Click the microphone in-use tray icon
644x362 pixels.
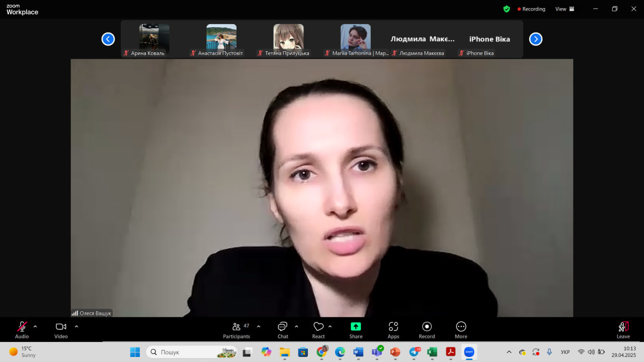tap(549, 352)
